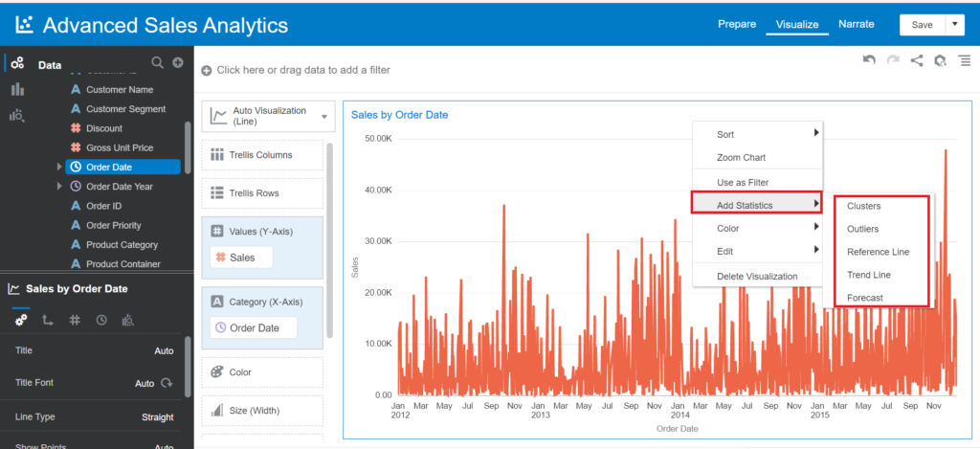Click the Sales by Order Date chart title
This screenshot has height=449, width=980.
tap(399, 115)
